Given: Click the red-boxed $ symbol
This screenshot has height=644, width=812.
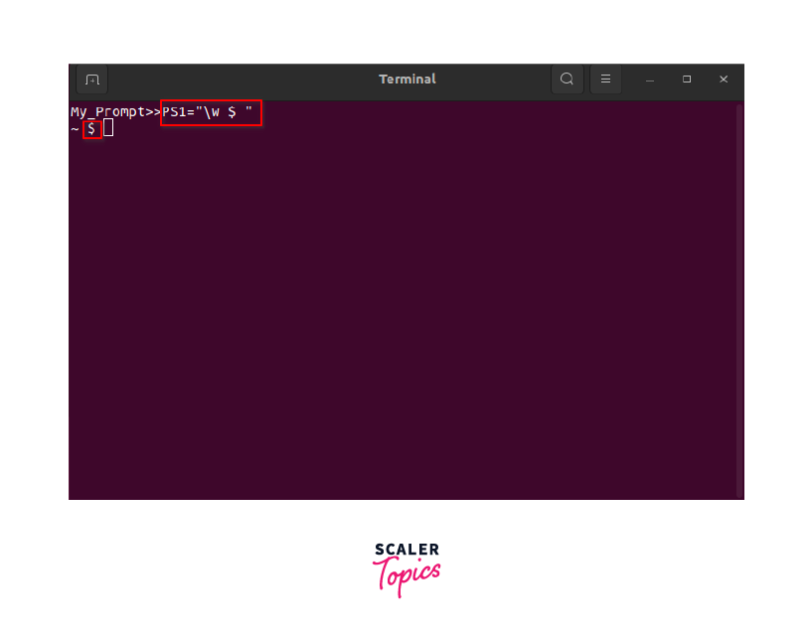Looking at the screenshot, I should [x=91, y=128].
